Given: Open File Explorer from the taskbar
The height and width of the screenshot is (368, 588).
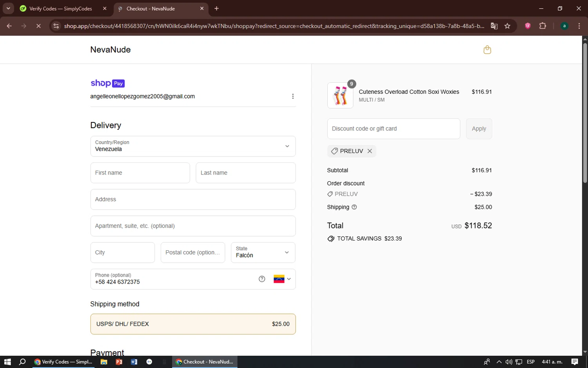Looking at the screenshot, I should [104, 362].
